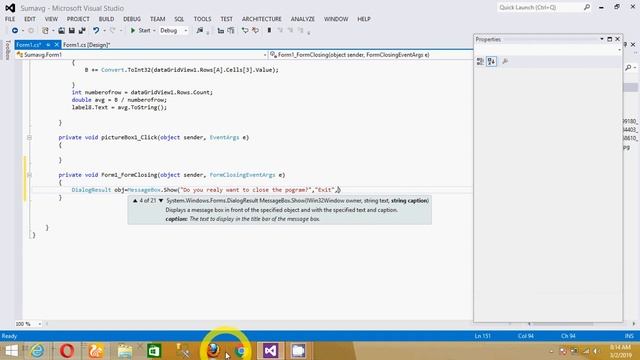Click the label8.Text assignment line
The height and width of the screenshot is (360, 640).
pos(119,108)
